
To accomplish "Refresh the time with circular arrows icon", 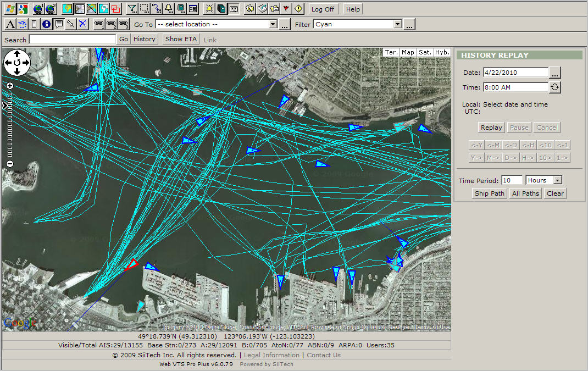I will 555,87.
